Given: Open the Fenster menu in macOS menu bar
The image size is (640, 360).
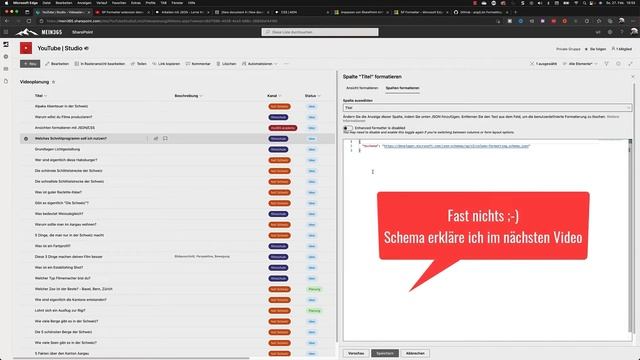Looking at the screenshot, I should coord(177,3).
